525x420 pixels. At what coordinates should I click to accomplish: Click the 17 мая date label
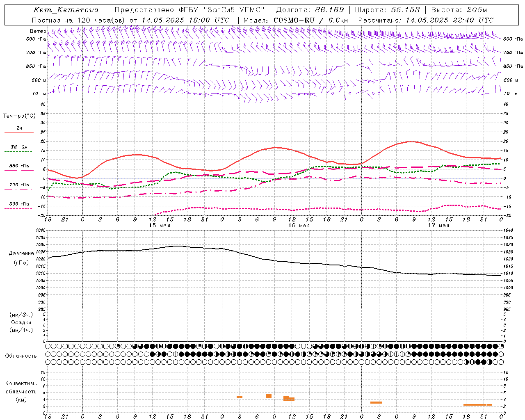438,226
